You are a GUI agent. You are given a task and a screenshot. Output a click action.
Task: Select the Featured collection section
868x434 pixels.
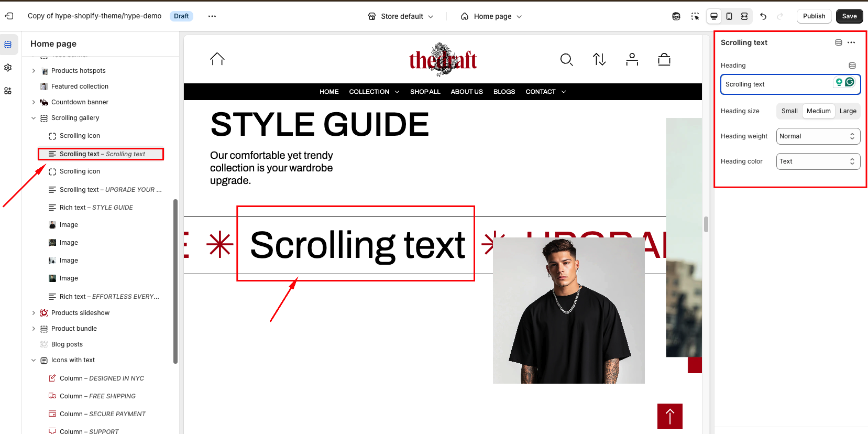point(80,86)
